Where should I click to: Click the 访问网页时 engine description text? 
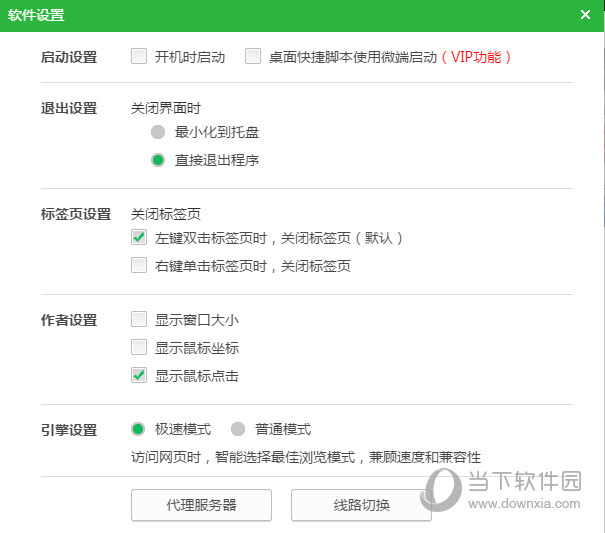[306, 457]
